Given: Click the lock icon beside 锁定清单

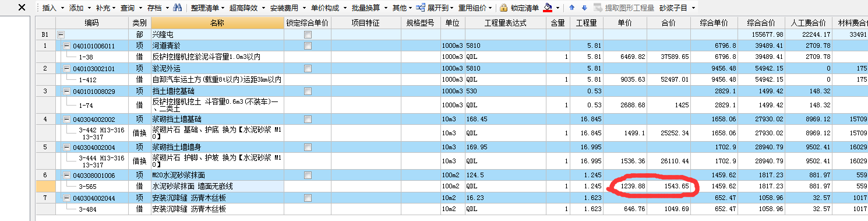Looking at the screenshot, I should point(503,8).
